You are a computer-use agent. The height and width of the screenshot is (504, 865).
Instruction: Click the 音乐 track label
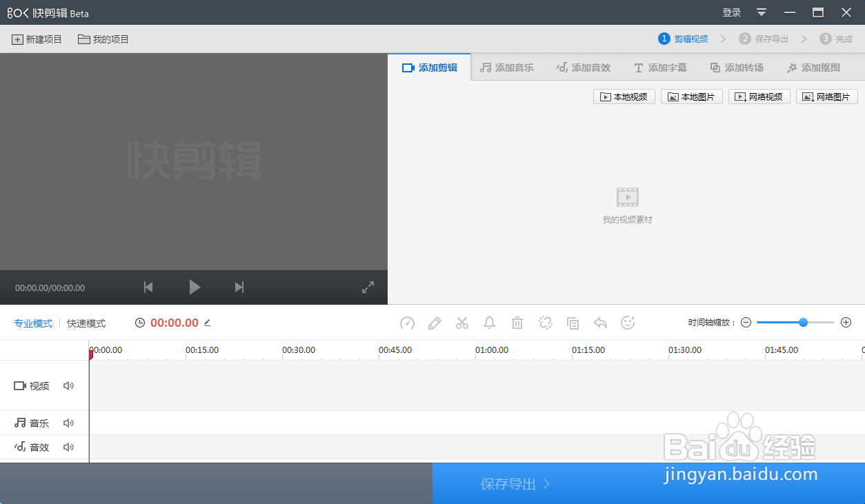click(x=32, y=423)
